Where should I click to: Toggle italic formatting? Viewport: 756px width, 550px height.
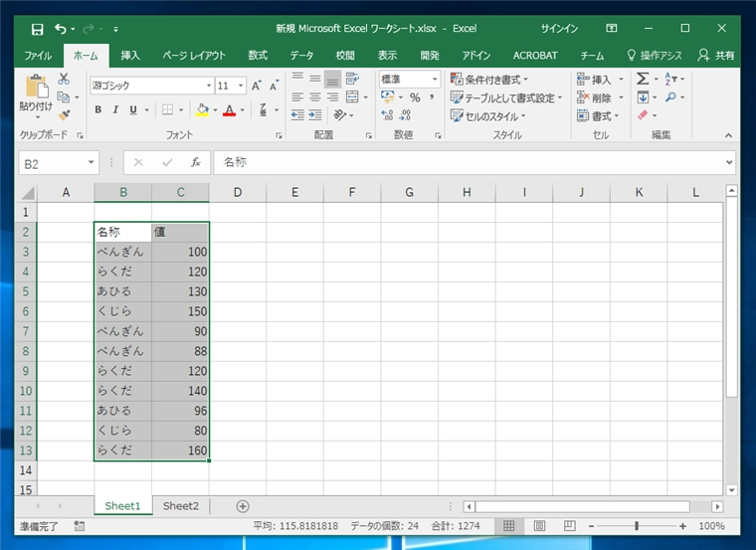(115, 110)
